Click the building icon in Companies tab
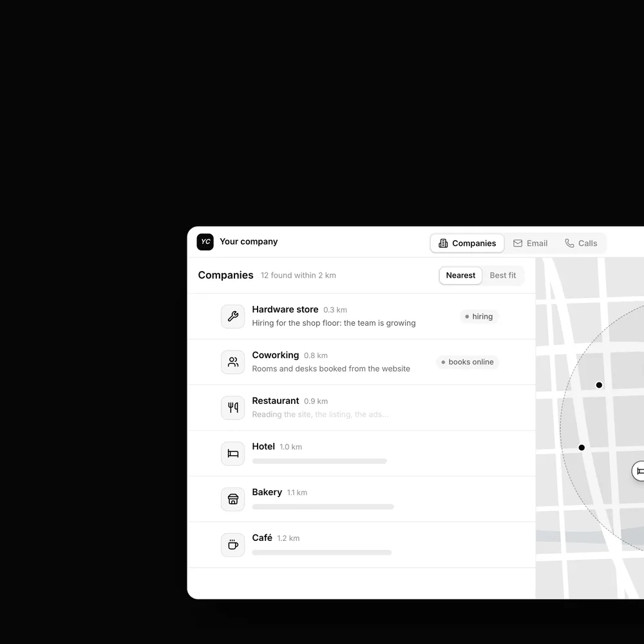This screenshot has height=644, width=644. point(443,243)
